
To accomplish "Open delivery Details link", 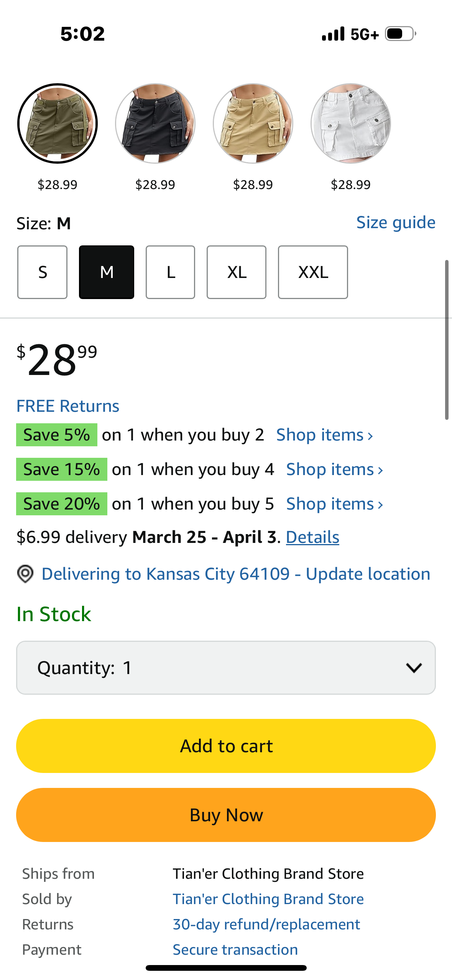I will point(312,537).
